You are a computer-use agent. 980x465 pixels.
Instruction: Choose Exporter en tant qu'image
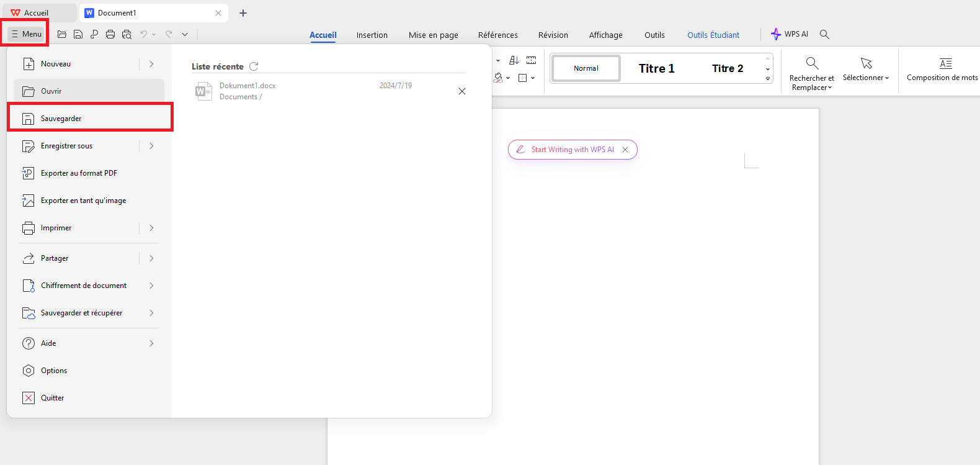tap(89, 201)
